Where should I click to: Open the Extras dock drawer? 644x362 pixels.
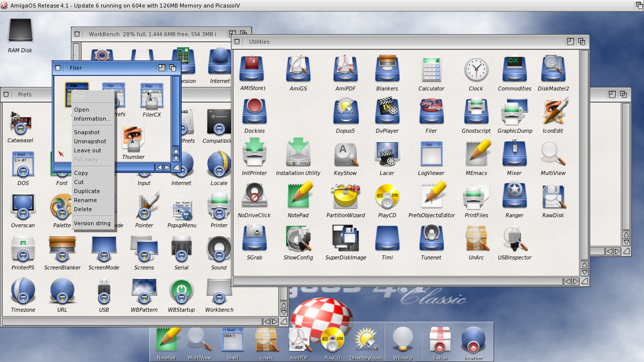(x=440, y=340)
